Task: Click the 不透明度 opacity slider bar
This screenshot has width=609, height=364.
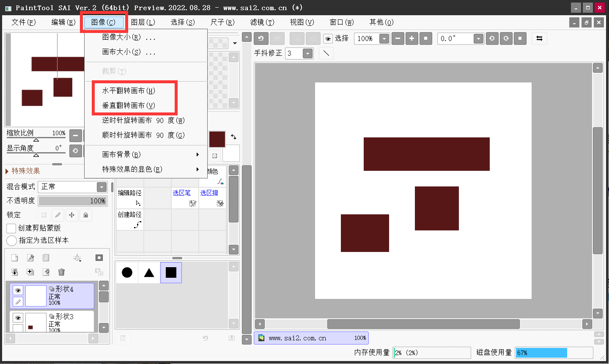Action: click(73, 201)
